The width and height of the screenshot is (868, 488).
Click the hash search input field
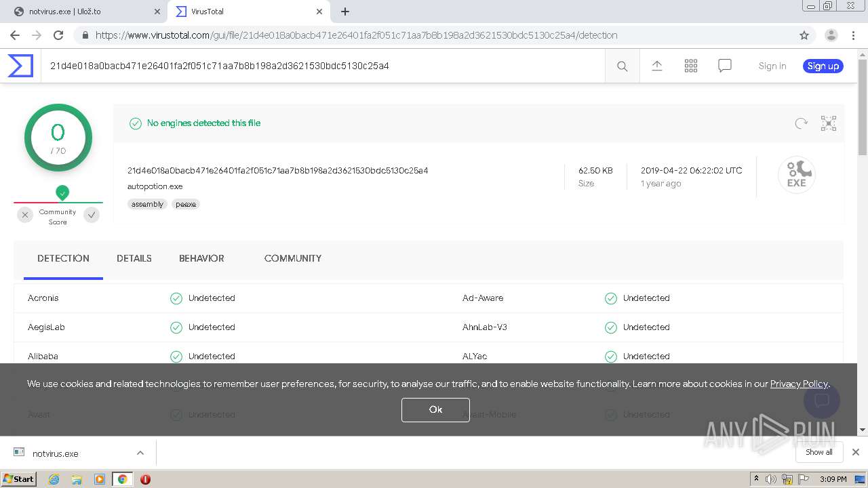tap(323, 66)
